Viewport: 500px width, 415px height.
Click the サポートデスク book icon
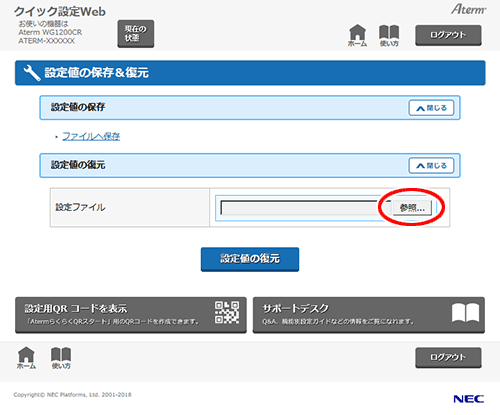pos(465,313)
